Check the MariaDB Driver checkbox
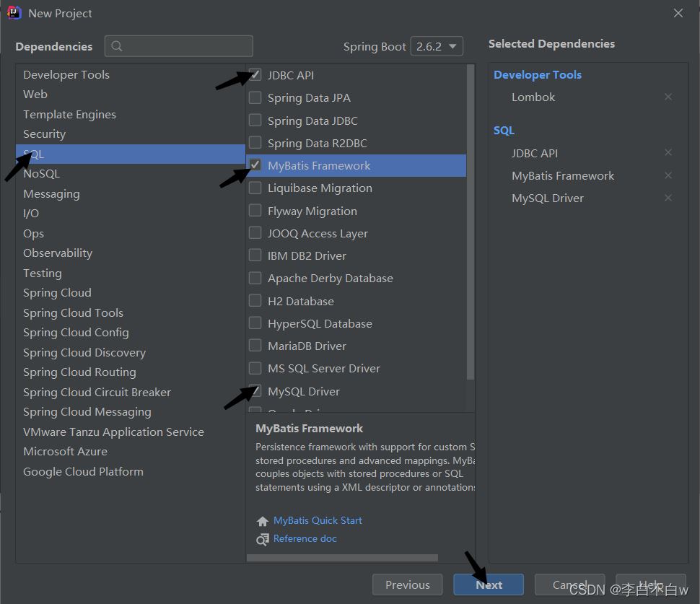Viewport: 700px width, 604px height. pos(255,345)
